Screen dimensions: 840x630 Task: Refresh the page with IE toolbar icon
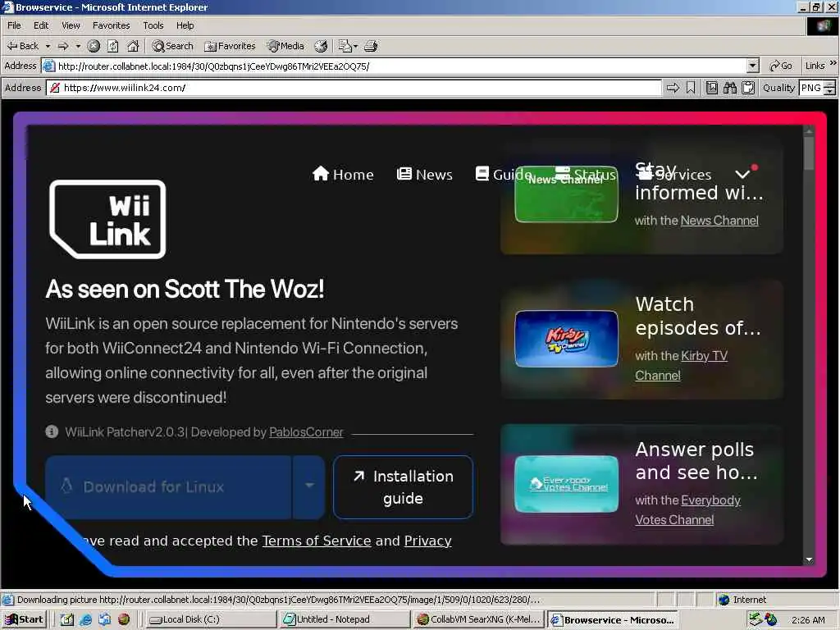coord(113,46)
